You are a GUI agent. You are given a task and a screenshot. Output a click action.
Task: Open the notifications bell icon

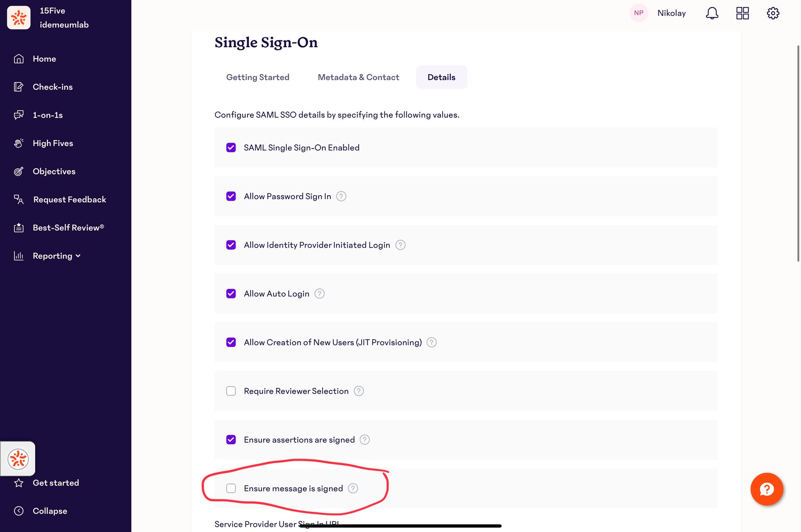pyautogui.click(x=712, y=13)
